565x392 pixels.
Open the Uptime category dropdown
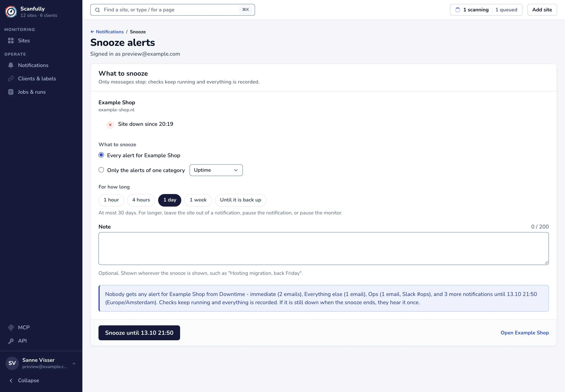coord(216,170)
